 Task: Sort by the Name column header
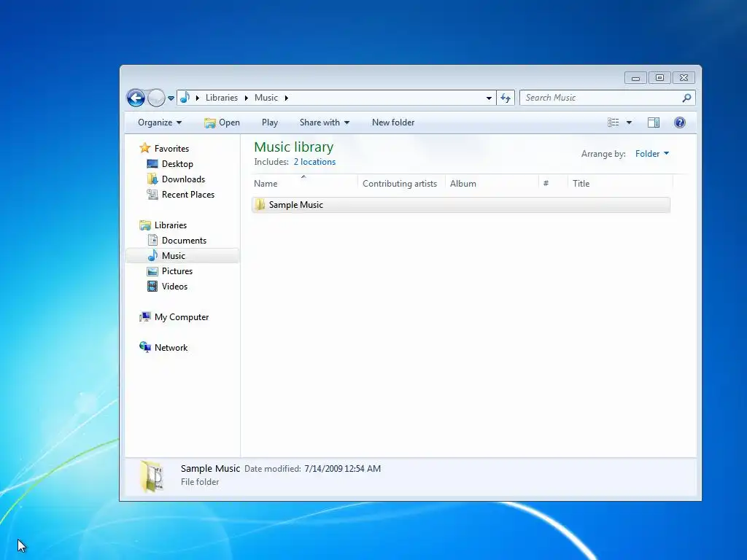(304, 183)
